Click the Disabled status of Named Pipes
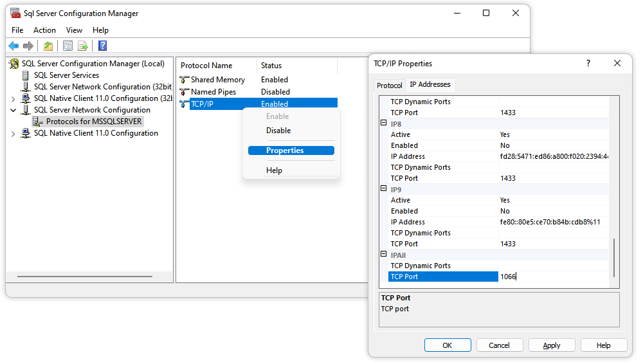Screen dimensions: 643x364 tap(276, 92)
